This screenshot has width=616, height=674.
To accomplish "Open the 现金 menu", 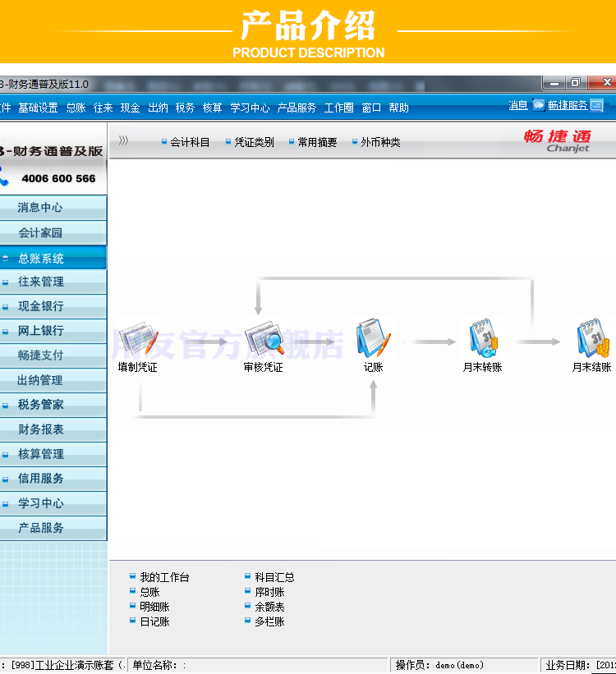I will click(130, 108).
